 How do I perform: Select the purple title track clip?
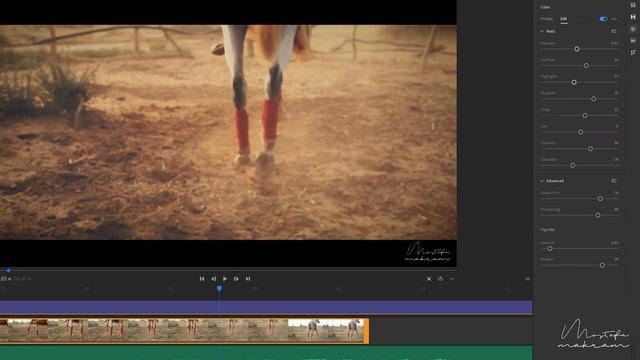pos(266,307)
